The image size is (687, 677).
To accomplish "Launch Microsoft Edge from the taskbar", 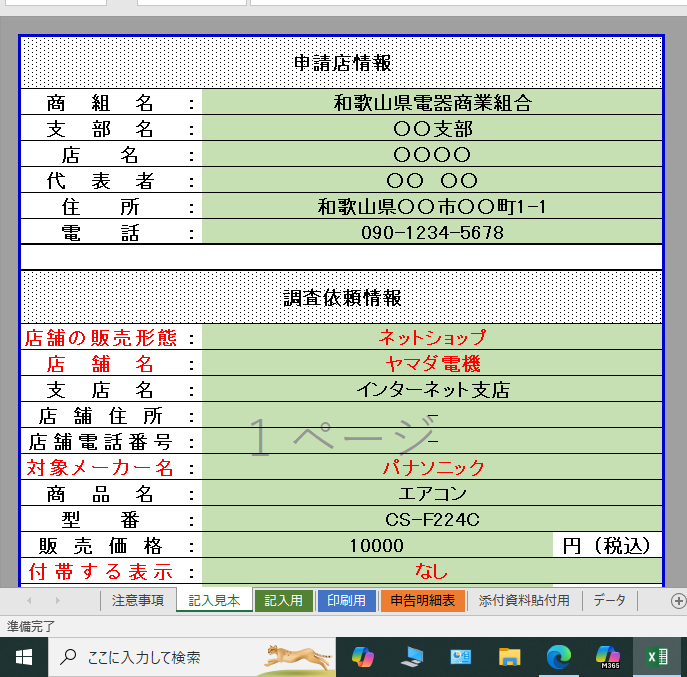I will pos(558,657).
